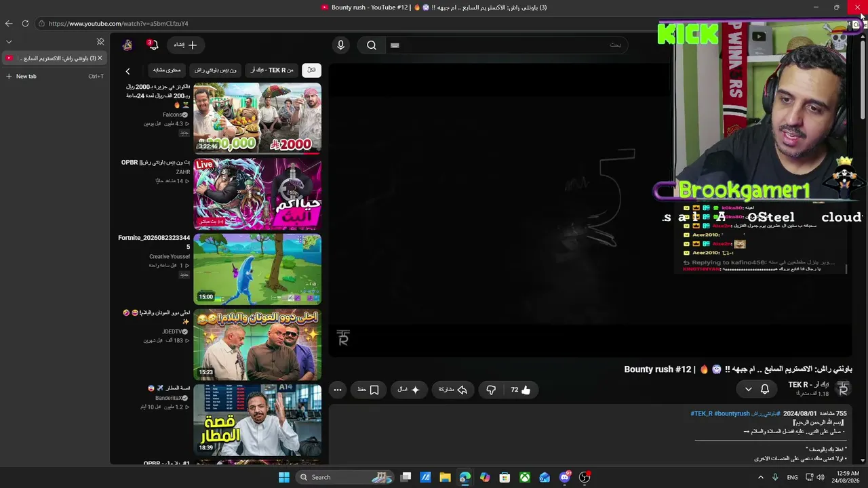Open the Xbox app from the taskbar
This screenshot has height=488, width=868.
coord(525,477)
